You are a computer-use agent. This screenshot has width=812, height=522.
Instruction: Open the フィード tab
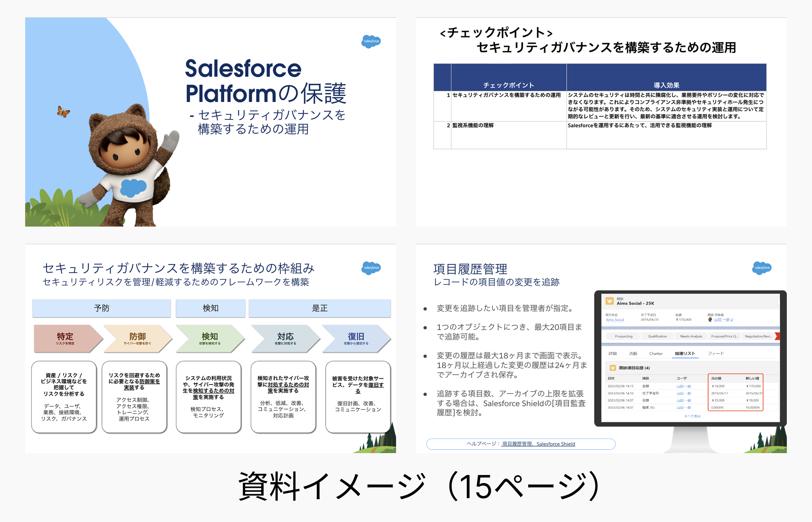point(715,353)
